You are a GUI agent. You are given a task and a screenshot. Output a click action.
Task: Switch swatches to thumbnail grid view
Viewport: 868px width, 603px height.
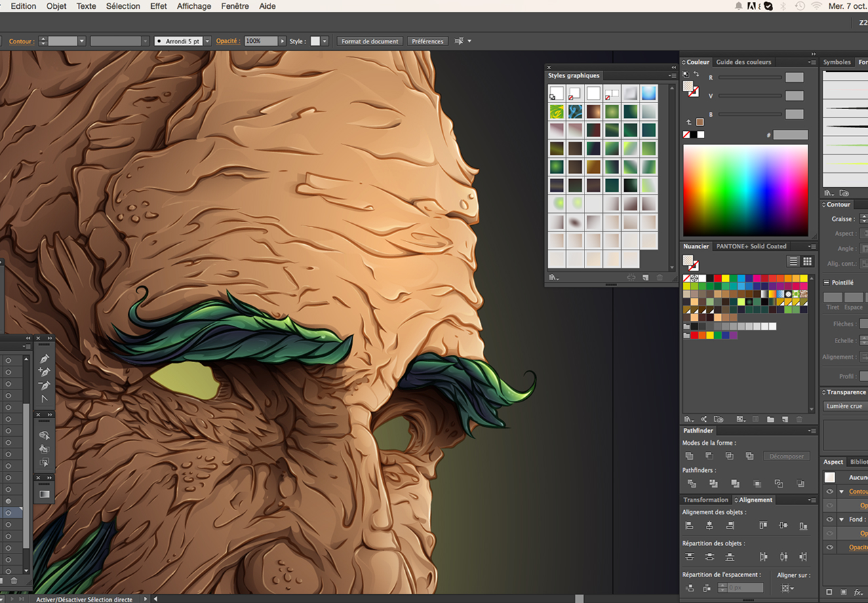(x=807, y=261)
